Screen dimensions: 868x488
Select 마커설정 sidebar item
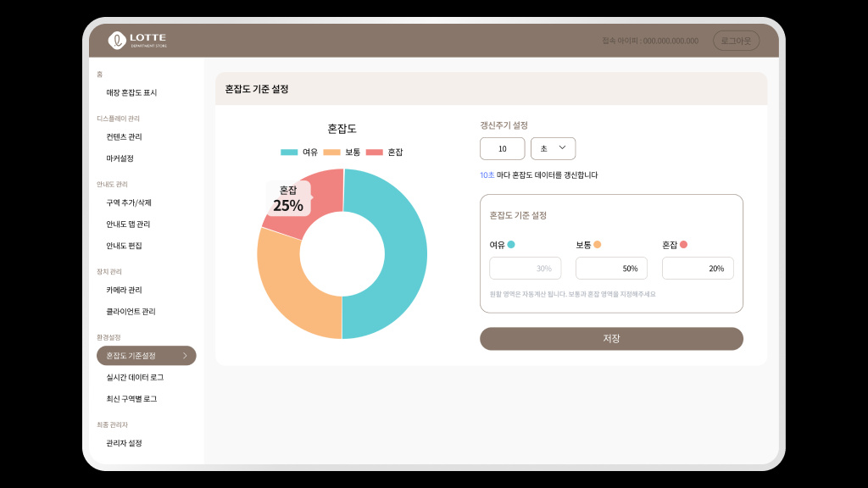(x=120, y=158)
